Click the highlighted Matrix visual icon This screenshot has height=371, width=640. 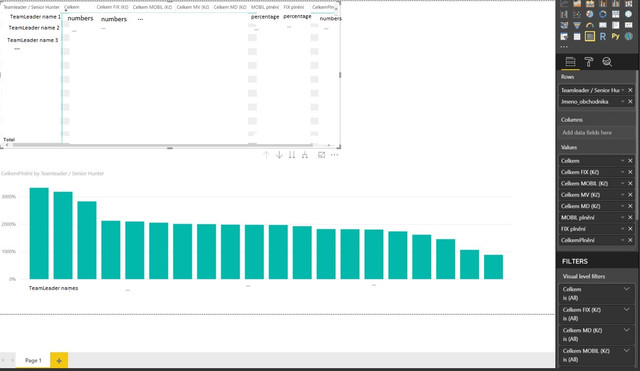click(590, 36)
